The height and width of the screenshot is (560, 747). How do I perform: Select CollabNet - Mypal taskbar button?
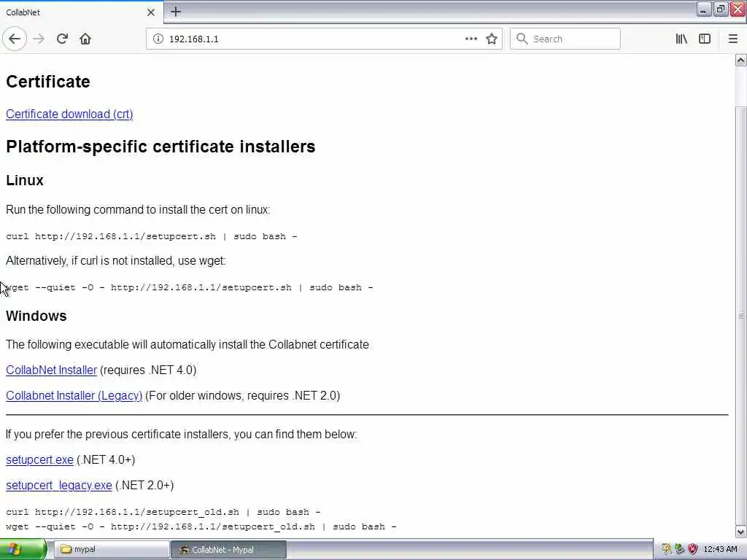(228, 550)
